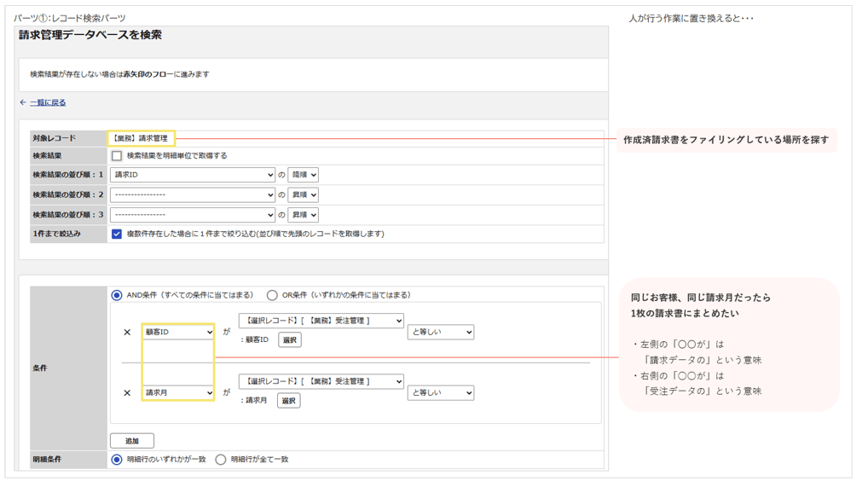Click the 対象レコード row label
Screen dimensions: 868x481
coord(55,138)
